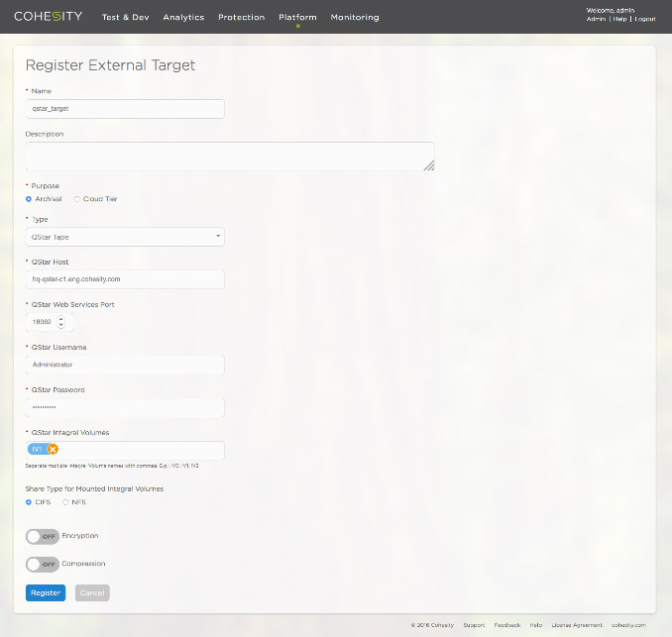This screenshot has width=672, height=637.
Task: Choose NFS share type
Action: click(x=65, y=502)
